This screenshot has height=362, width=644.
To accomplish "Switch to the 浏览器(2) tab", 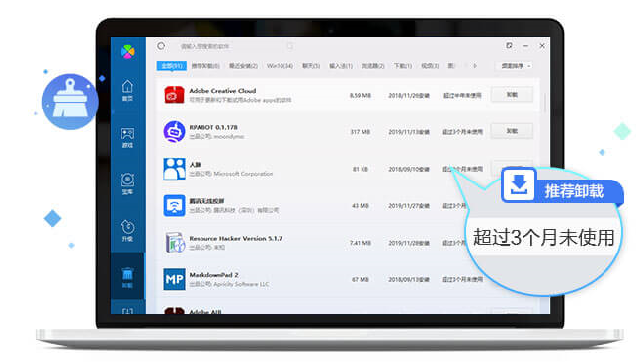I will coord(373,66).
